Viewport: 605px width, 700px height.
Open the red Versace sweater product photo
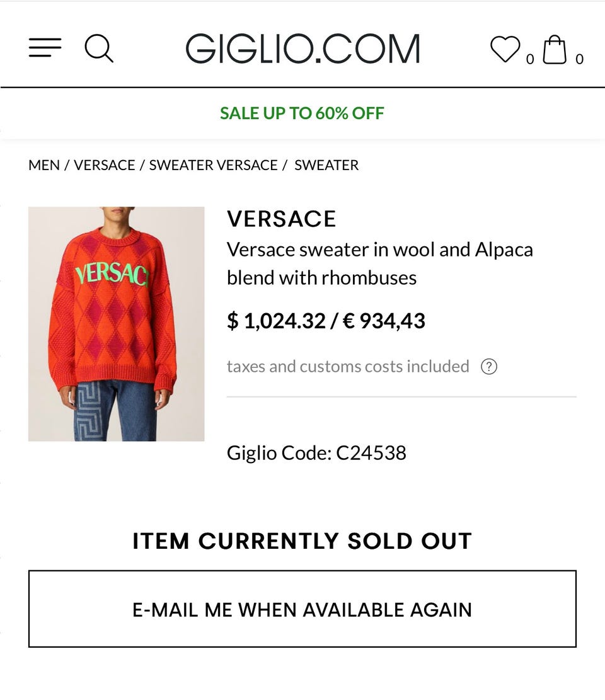click(x=117, y=324)
